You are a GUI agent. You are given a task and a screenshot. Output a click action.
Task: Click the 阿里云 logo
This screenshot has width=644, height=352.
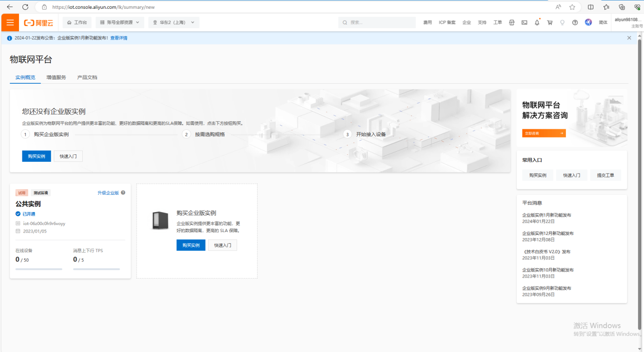tap(39, 23)
